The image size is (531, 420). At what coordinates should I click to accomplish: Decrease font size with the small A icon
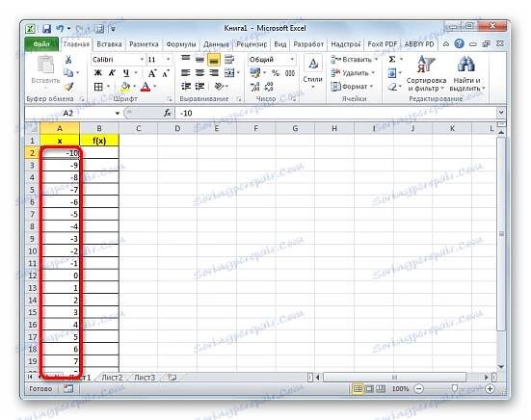click(166, 73)
